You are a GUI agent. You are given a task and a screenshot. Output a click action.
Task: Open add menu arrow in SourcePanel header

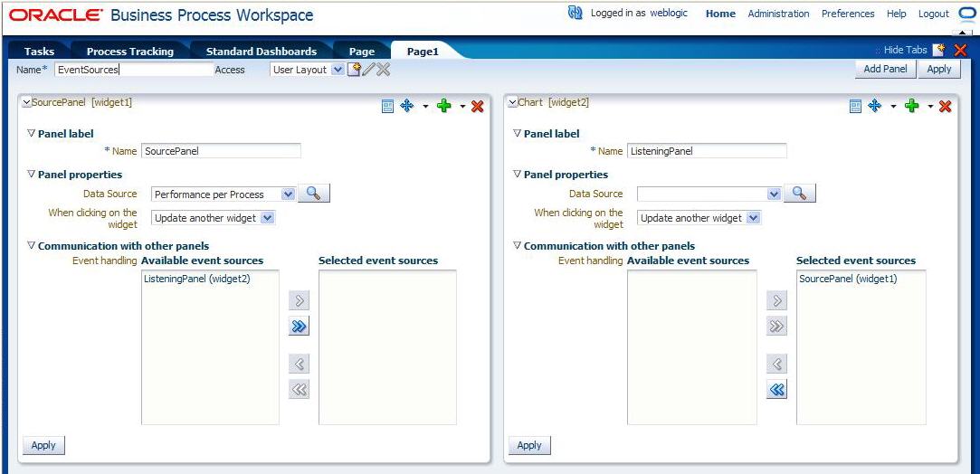tap(462, 107)
